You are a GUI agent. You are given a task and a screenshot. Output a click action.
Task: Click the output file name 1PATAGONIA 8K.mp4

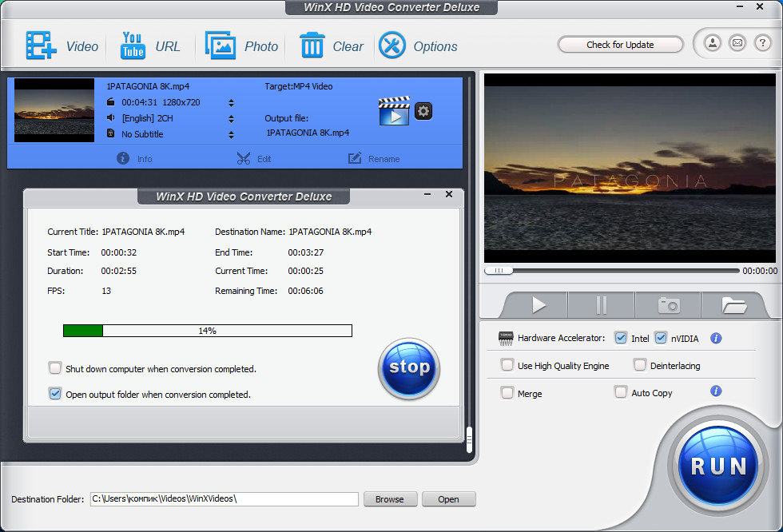(x=308, y=133)
